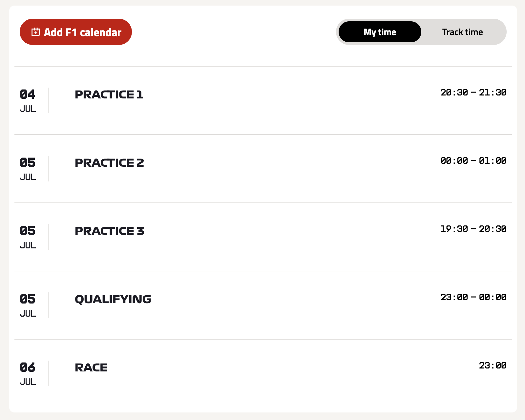
Task: Click the 23:00 Race start time
Action: tap(493, 366)
